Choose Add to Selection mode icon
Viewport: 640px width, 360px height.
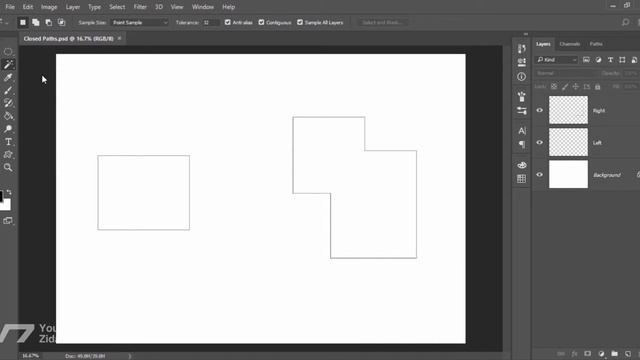36,22
